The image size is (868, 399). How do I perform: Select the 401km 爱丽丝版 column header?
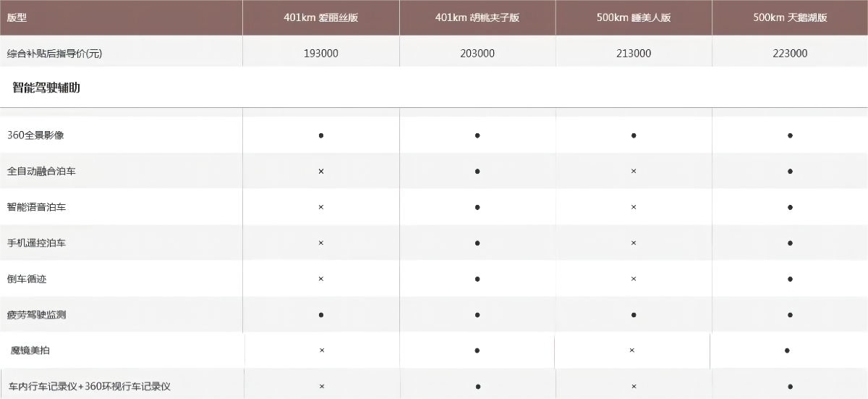click(320, 17)
